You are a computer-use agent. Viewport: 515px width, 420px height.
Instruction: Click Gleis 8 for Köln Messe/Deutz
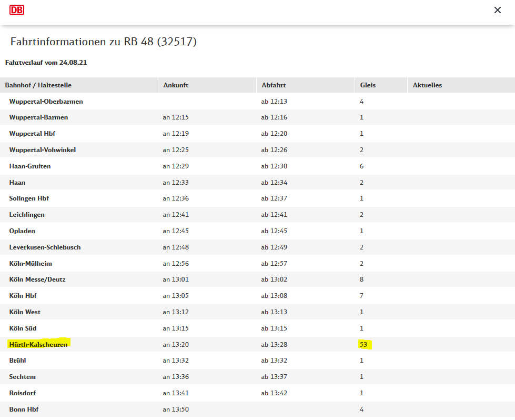pos(361,279)
